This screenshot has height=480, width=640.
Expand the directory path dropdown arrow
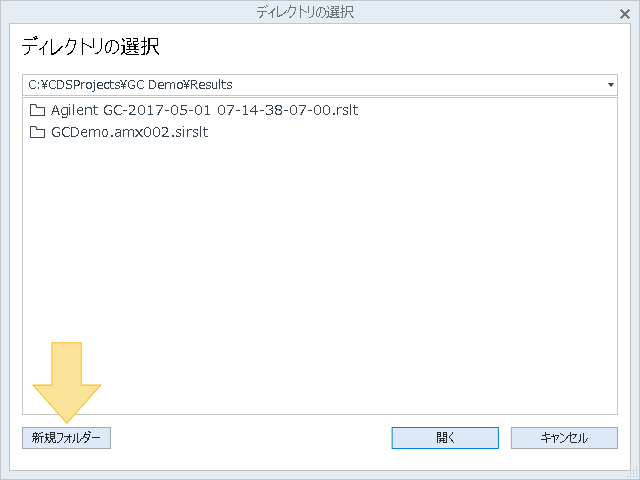[611, 85]
